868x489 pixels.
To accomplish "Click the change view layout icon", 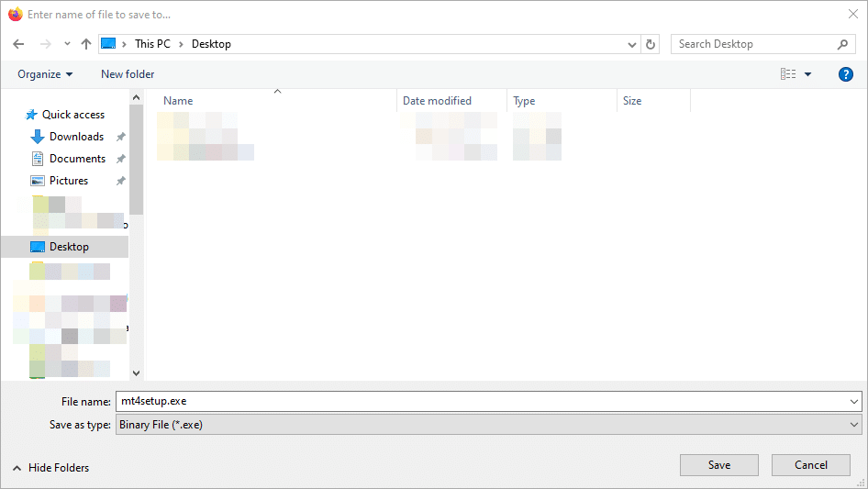I will click(788, 74).
